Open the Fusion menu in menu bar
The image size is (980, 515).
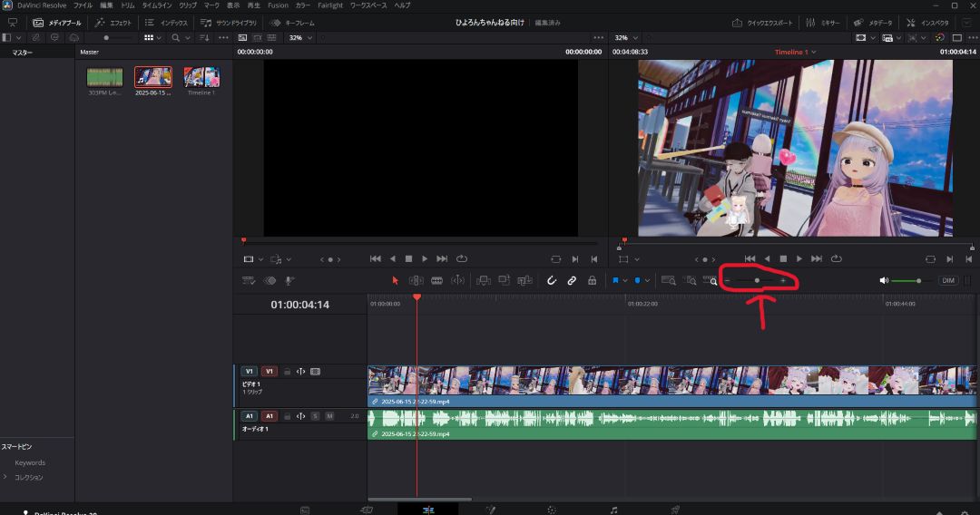click(x=278, y=5)
